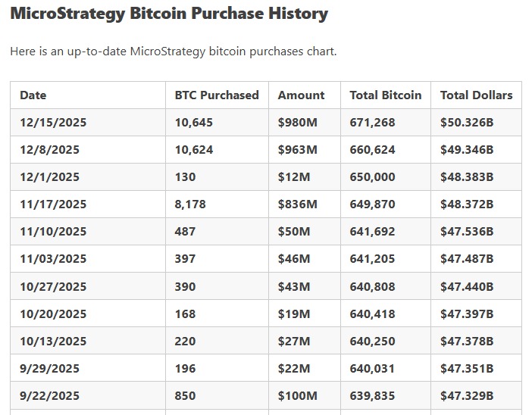Click the Amount column header
This screenshot has width=532, height=415.
coord(301,95)
